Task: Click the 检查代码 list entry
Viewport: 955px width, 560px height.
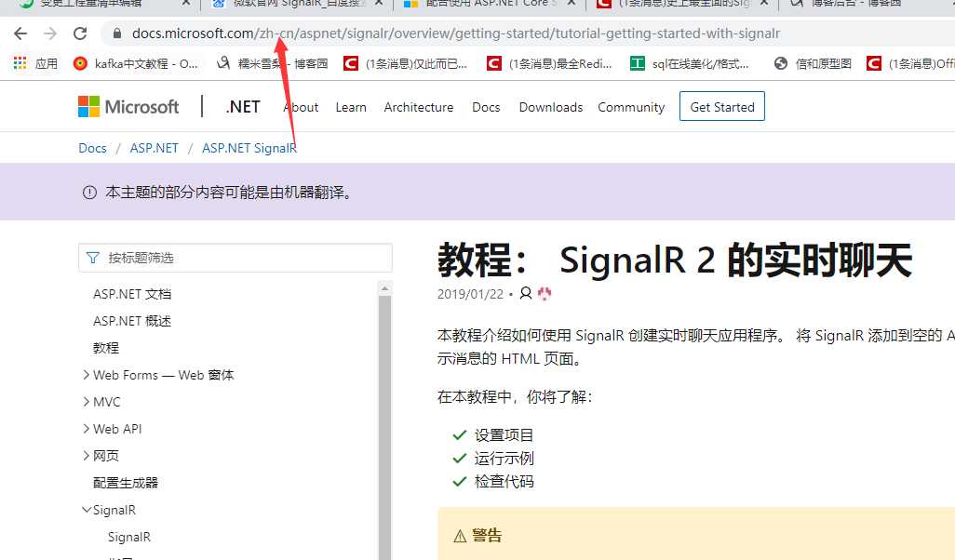Action: point(504,482)
